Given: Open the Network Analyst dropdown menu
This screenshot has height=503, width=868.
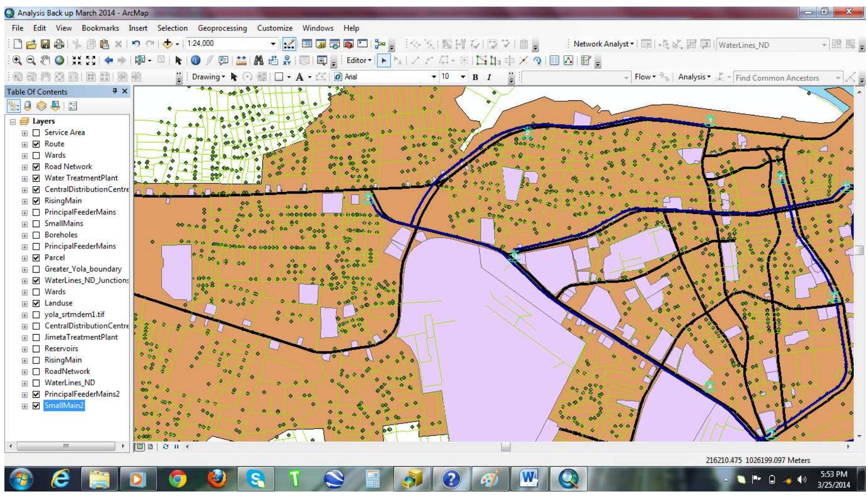Looking at the screenshot, I should (603, 44).
